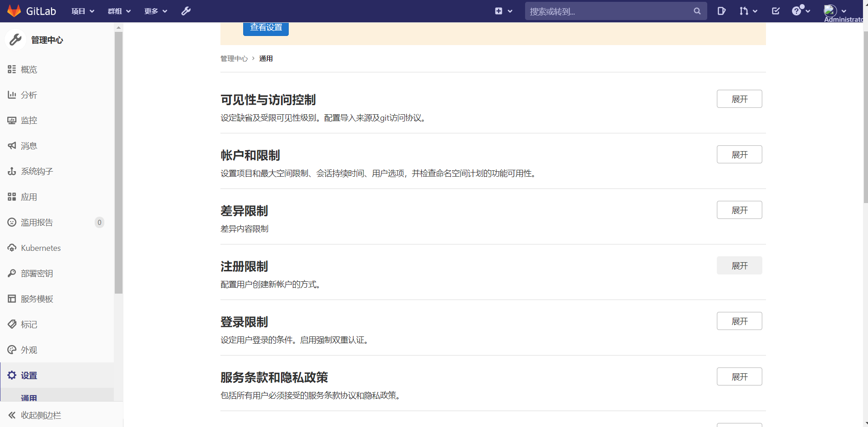Open the merge requests icon
868x427 pixels.
(x=744, y=11)
